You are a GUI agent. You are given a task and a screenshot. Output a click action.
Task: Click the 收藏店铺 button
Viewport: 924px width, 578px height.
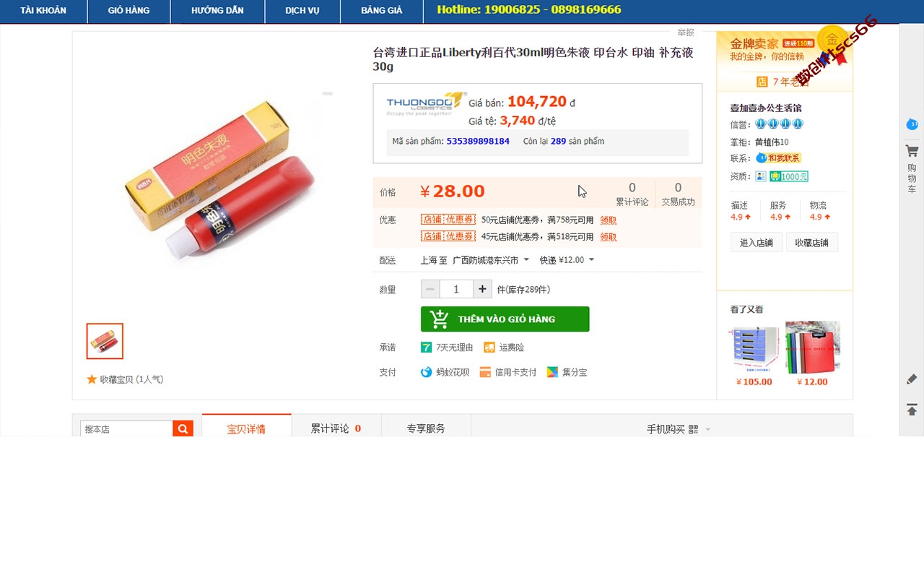point(812,243)
